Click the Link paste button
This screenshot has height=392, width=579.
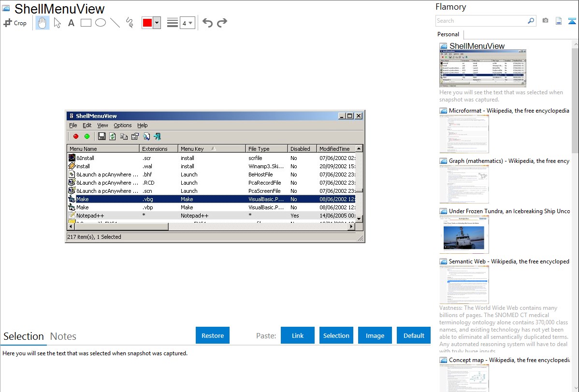pos(298,335)
